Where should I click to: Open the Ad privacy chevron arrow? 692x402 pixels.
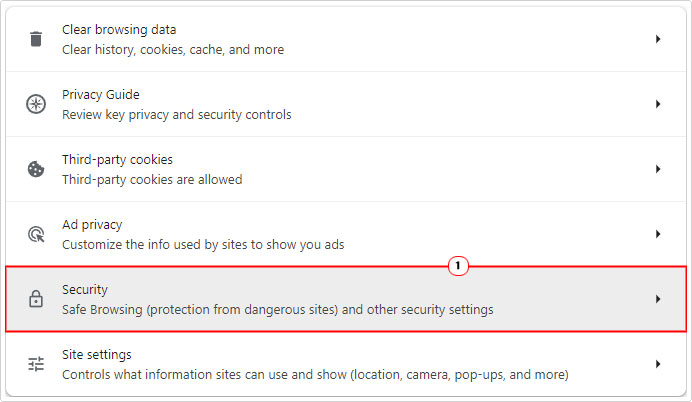pos(658,234)
